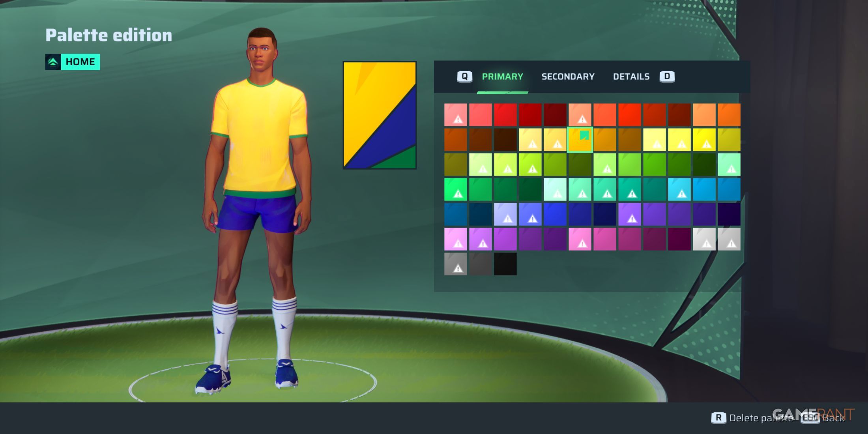Select a dark red color swatch
Screen dimensions: 868x434
[x=556, y=114]
